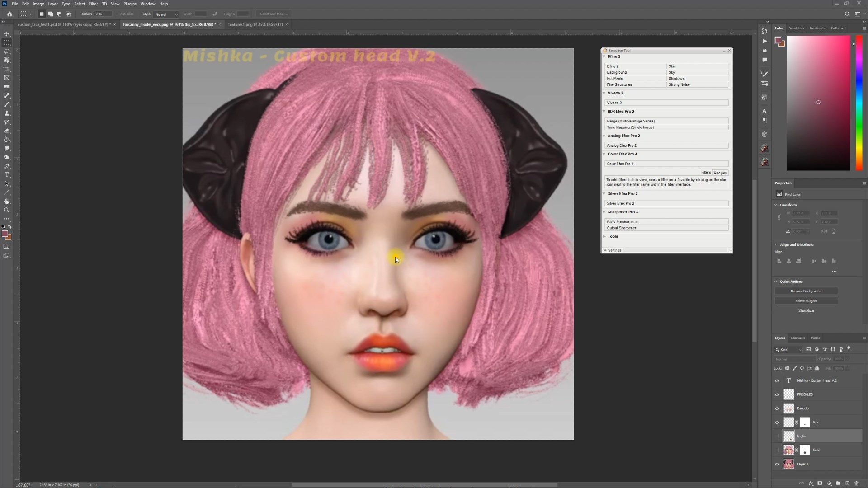Create a new layer with plus icon
The height and width of the screenshot is (488, 868).
pos(848,483)
